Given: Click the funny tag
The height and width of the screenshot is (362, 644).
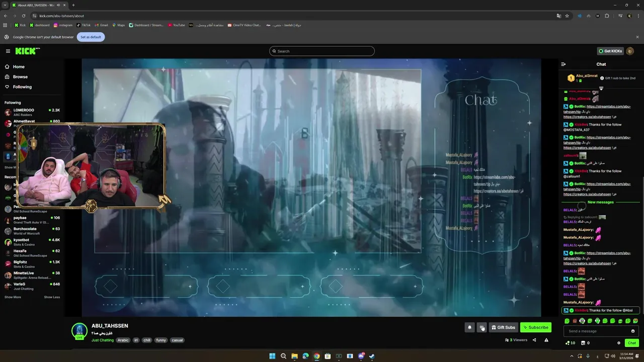Looking at the screenshot, I should (x=161, y=340).
